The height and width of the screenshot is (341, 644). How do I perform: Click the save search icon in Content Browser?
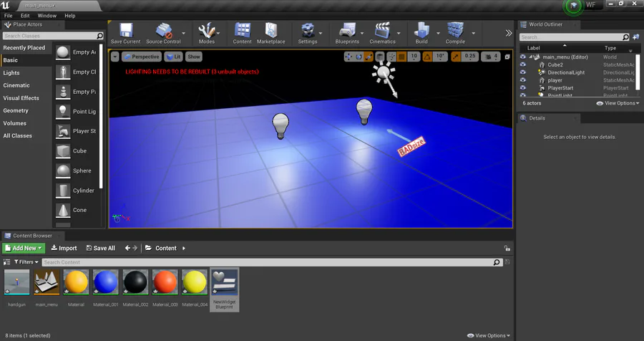tap(507, 262)
